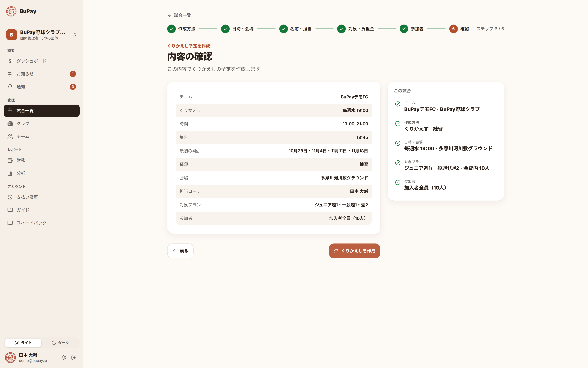Click the 通知 badge showing 3
Screen dimensions: 588x368
pos(73,87)
